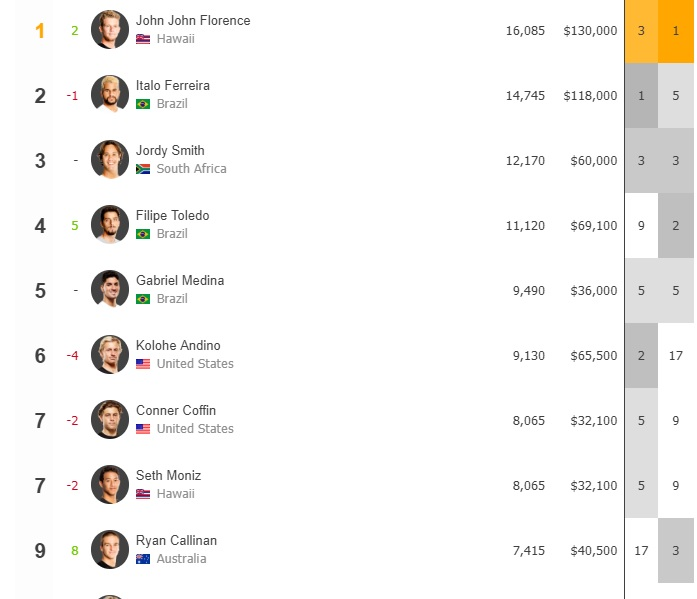Click Filipe Toledo's second-place result cell

(676, 225)
